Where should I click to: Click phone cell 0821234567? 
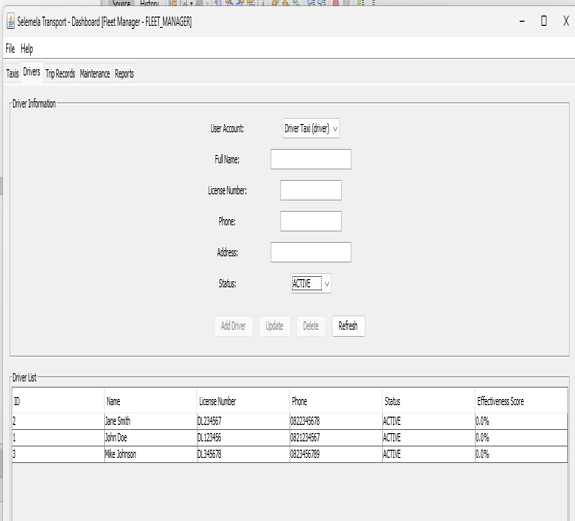click(336, 438)
